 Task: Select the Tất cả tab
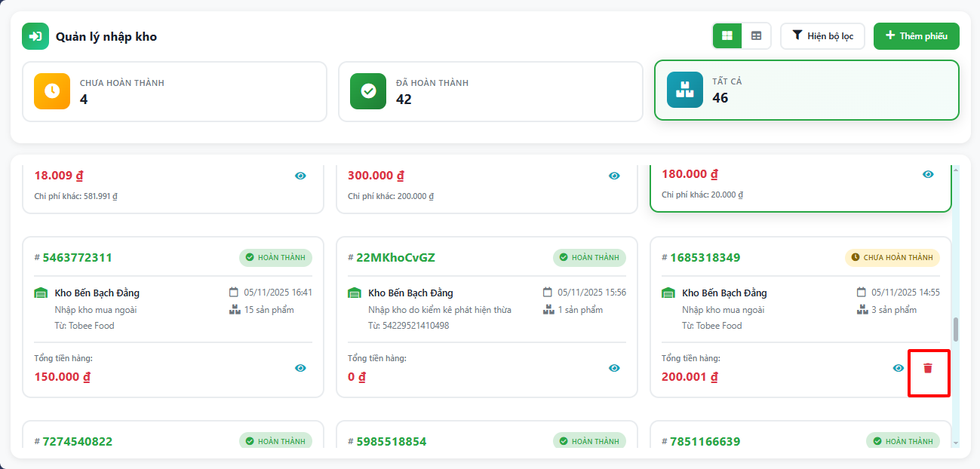click(x=806, y=90)
